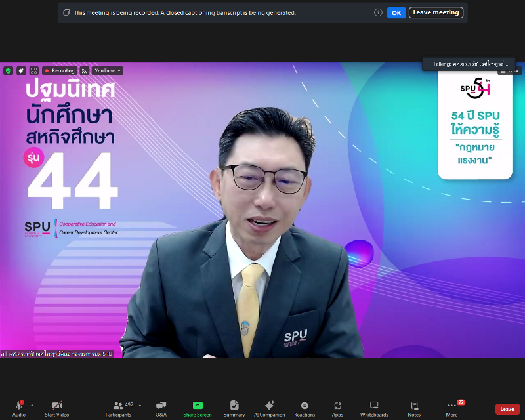Screen dimensions: 525x420
Task: Dismiss recording notice with OK
Action: (396, 12)
